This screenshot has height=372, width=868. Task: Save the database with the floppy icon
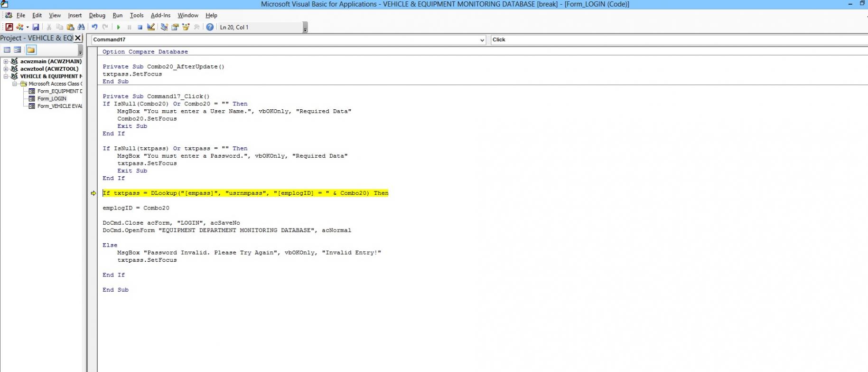36,27
